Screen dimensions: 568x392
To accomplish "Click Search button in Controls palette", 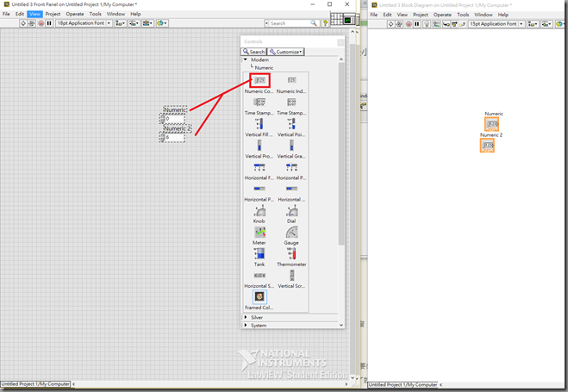I will [253, 52].
